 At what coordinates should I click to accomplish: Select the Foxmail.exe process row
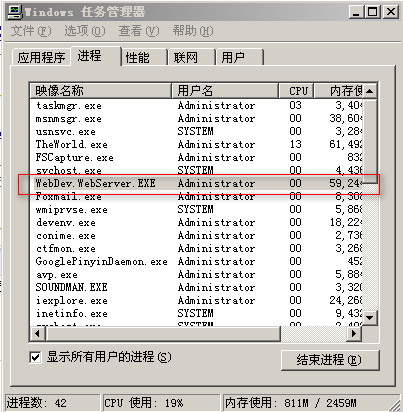tap(196, 197)
